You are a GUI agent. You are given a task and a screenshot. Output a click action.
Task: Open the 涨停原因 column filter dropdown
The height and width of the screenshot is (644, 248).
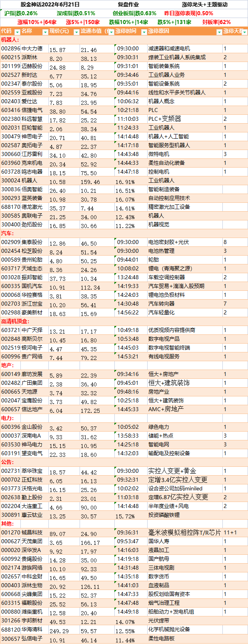[x=219, y=32]
